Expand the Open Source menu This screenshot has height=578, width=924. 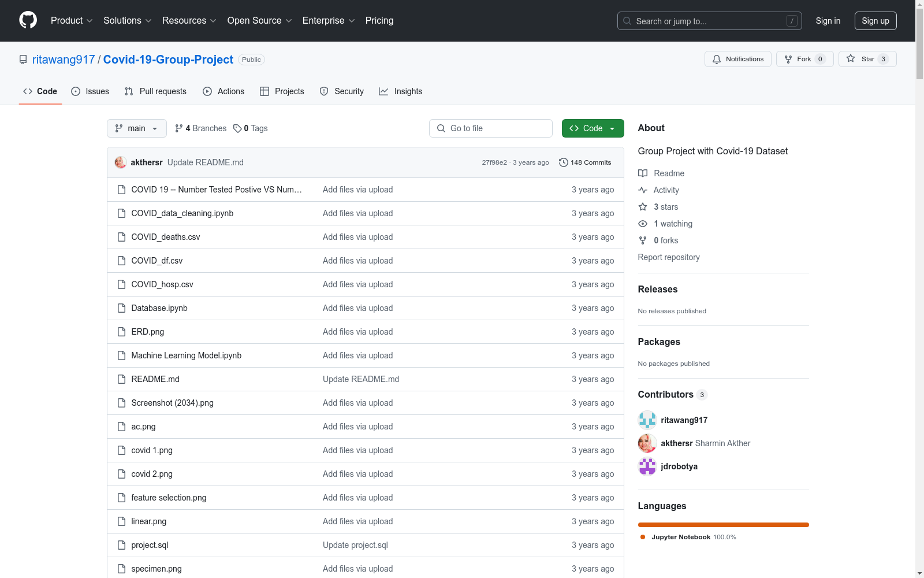click(x=260, y=21)
